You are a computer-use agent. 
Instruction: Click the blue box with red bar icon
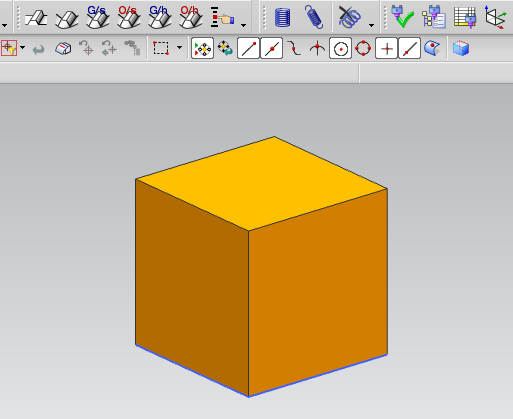(63, 48)
